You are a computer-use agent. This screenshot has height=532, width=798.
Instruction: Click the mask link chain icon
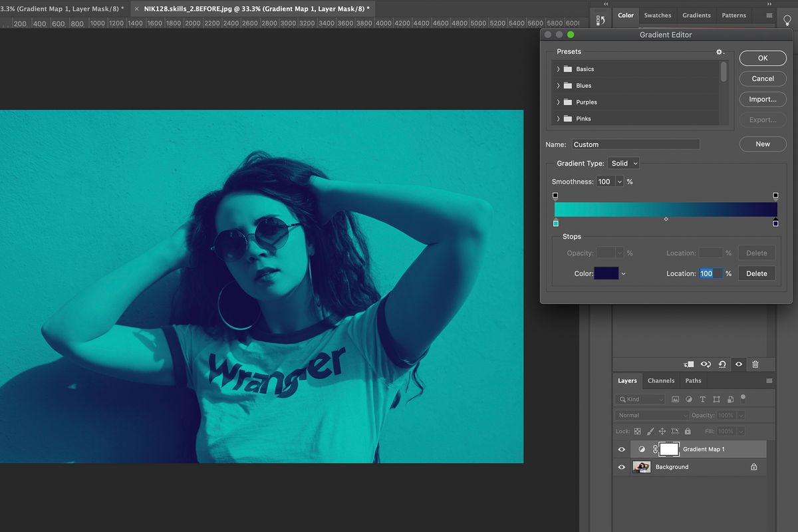tap(655, 450)
